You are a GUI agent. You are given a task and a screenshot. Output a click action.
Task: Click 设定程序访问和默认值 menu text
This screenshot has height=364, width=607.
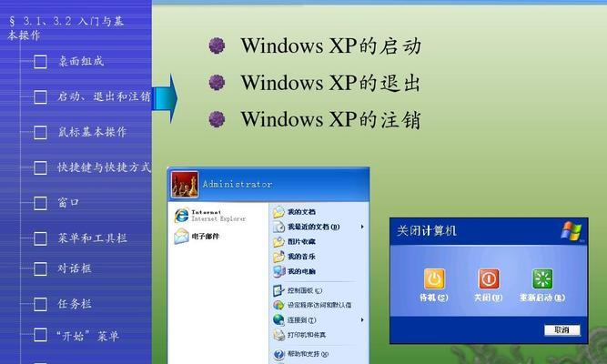click(x=319, y=305)
